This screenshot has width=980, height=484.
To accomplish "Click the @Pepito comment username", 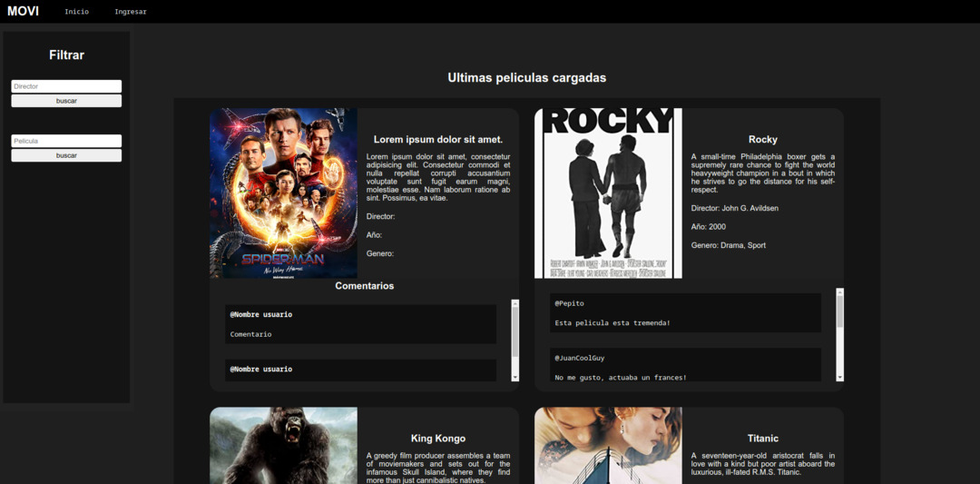I will (x=569, y=303).
